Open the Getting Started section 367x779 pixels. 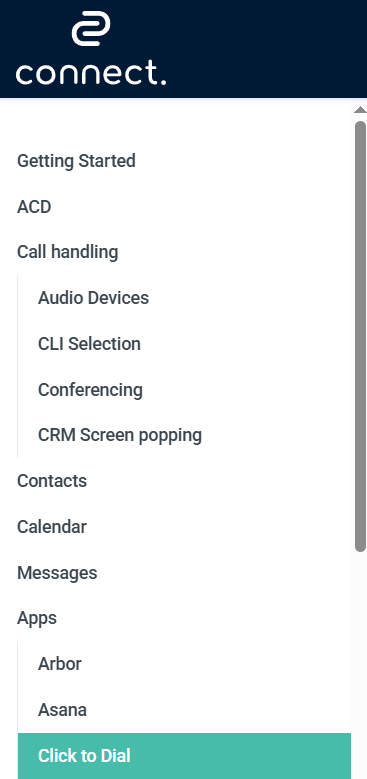76,161
